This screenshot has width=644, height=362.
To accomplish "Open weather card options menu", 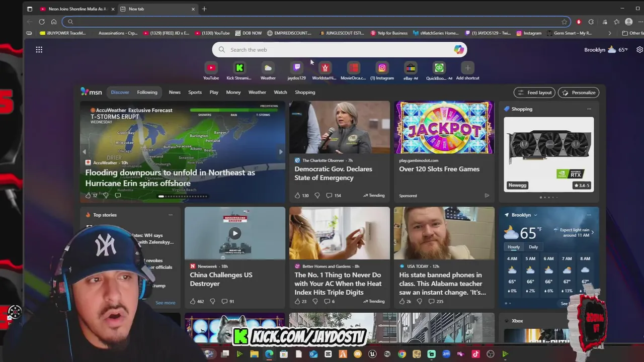I will pyautogui.click(x=589, y=215).
